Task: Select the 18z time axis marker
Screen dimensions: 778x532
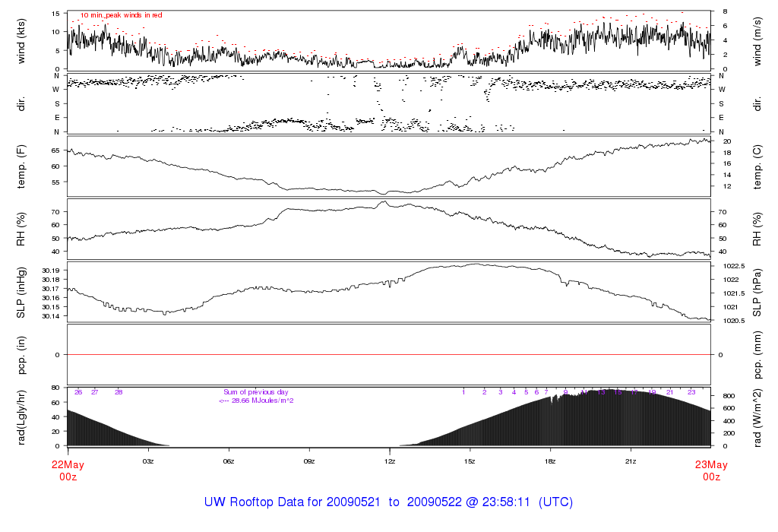Action: click(x=550, y=461)
